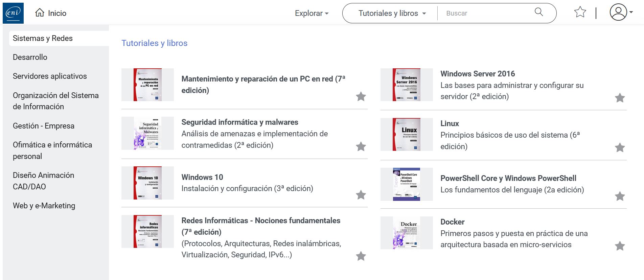Open the Tutoriales y libros search filter
Image resolution: width=644 pixels, height=280 pixels.
[392, 13]
